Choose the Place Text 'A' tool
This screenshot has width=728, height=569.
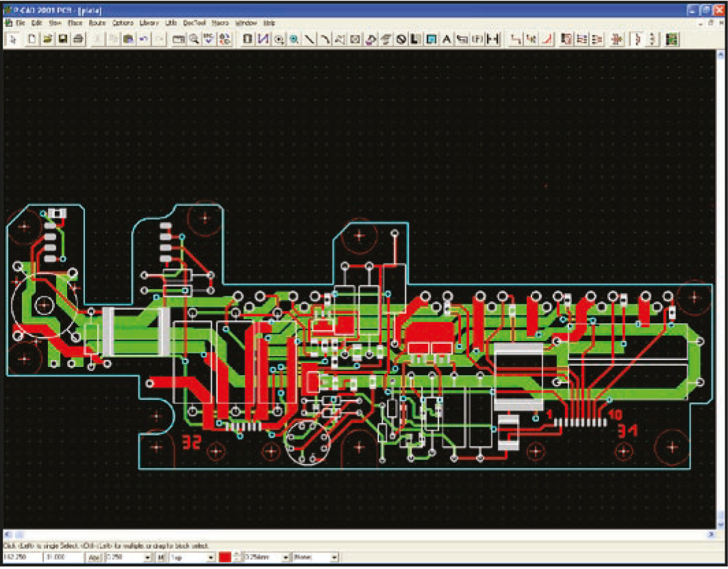click(447, 39)
